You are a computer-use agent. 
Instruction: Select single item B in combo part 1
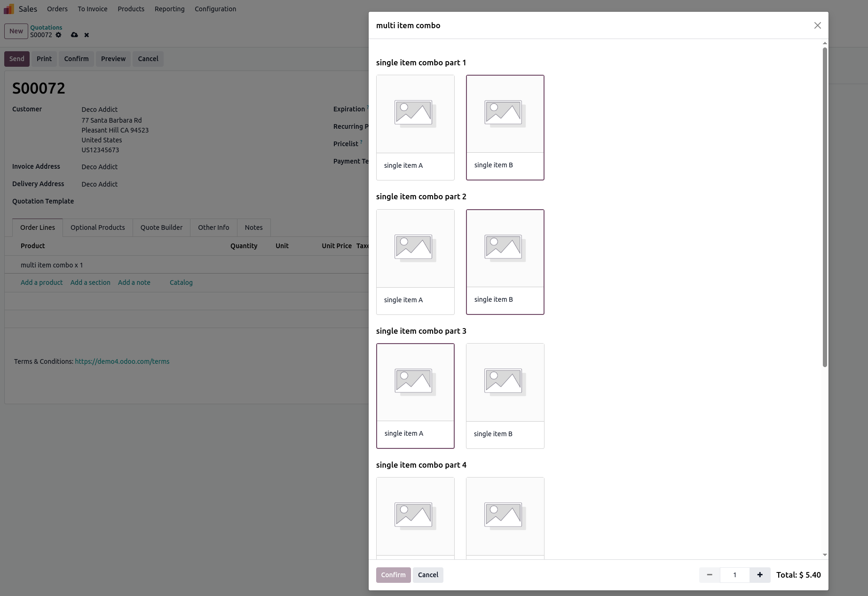pyautogui.click(x=505, y=127)
